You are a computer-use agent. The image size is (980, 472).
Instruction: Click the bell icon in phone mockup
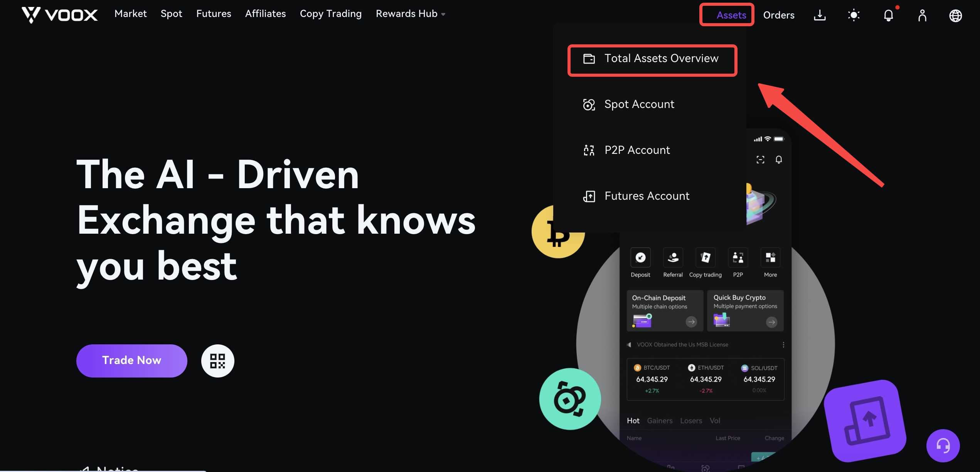[x=779, y=160]
